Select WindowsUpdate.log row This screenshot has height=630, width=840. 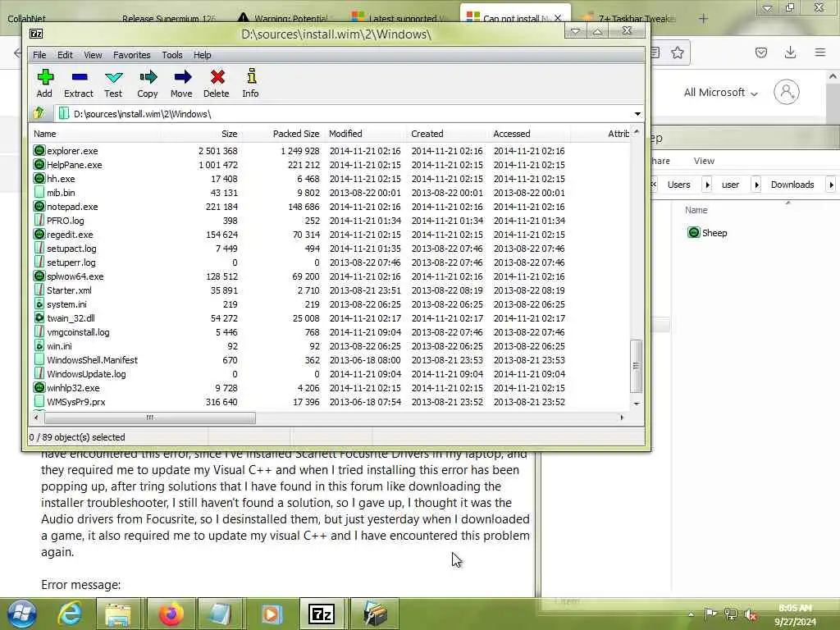click(x=330, y=374)
